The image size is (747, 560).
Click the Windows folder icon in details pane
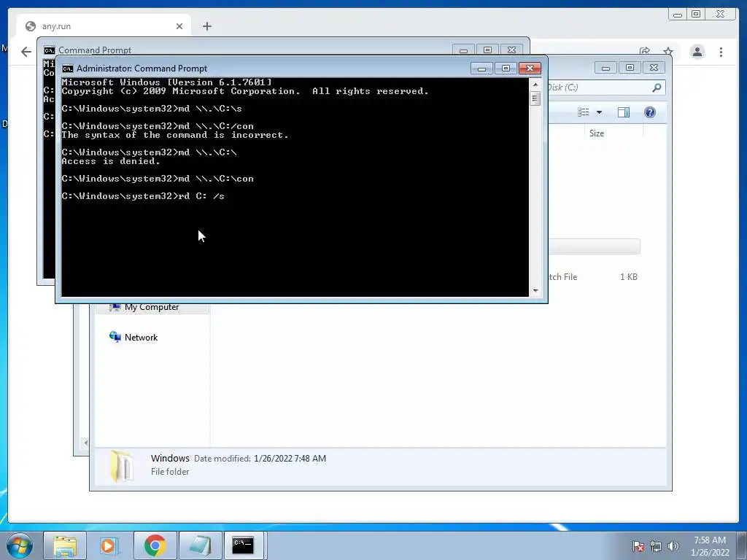coord(122,465)
